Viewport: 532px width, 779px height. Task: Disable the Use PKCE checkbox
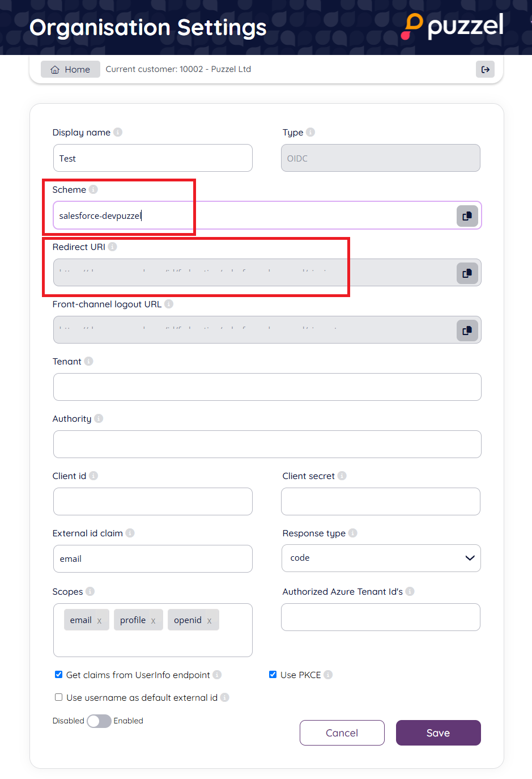click(x=273, y=675)
